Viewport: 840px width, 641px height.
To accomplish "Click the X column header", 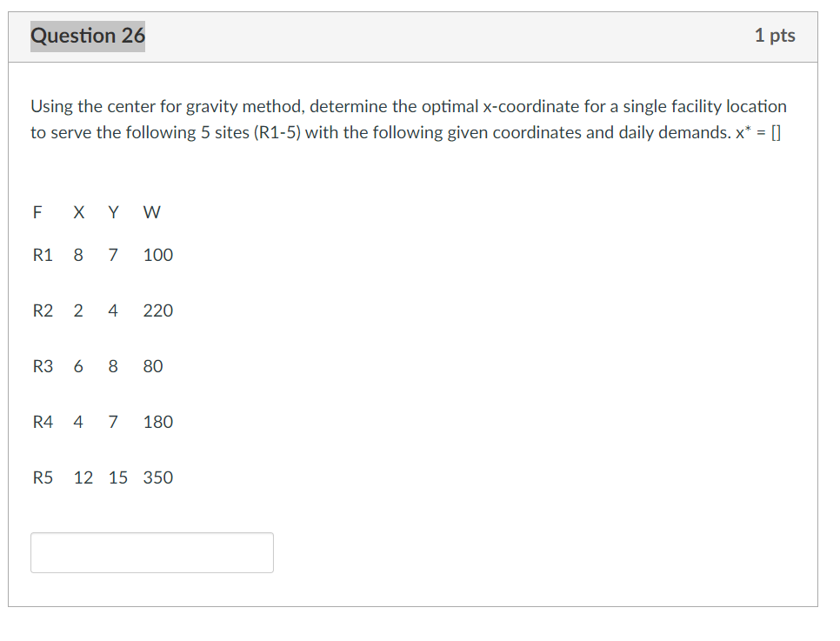I will 78,212.
